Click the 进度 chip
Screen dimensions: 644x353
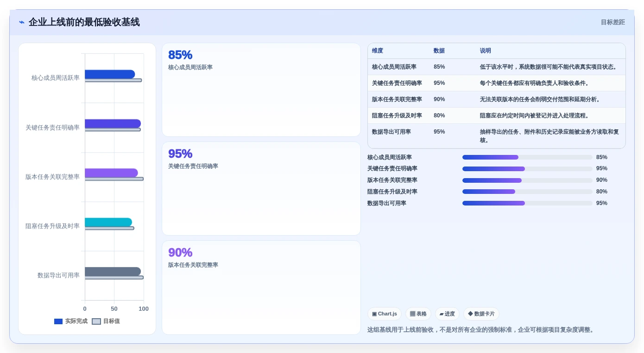point(447,314)
